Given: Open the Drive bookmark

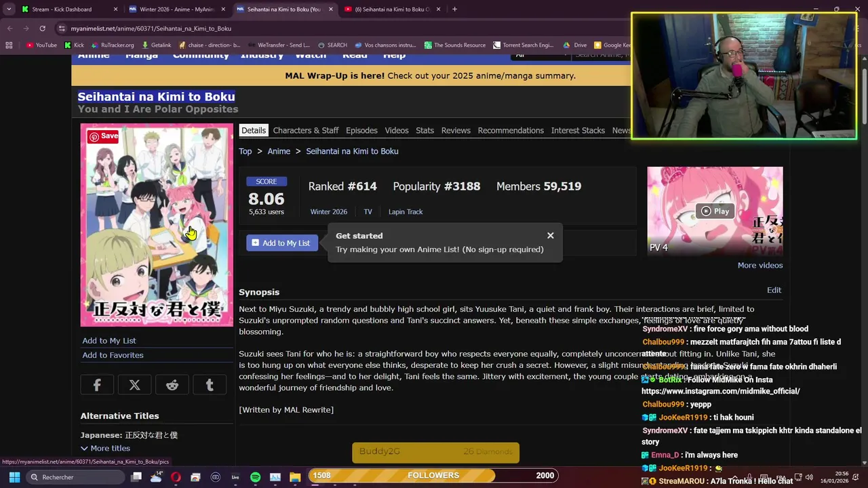Looking at the screenshot, I should coord(575,45).
